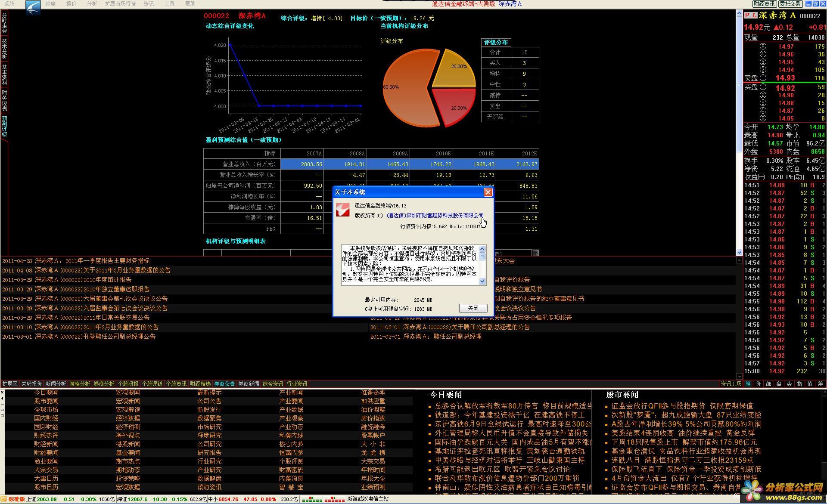Open the 资讯工场 tab
This screenshot has height=504, width=827.
731,384
